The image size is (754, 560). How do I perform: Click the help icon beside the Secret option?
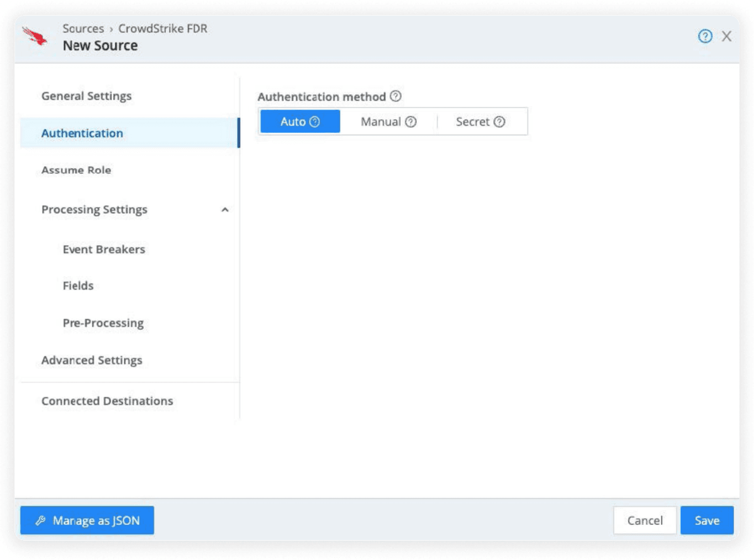click(x=500, y=122)
